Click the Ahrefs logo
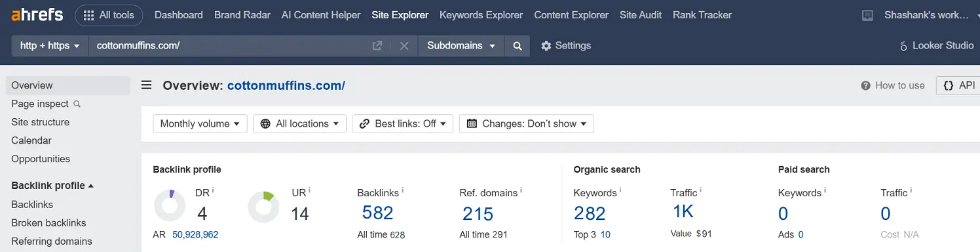The width and height of the screenshot is (980, 252). [x=37, y=14]
